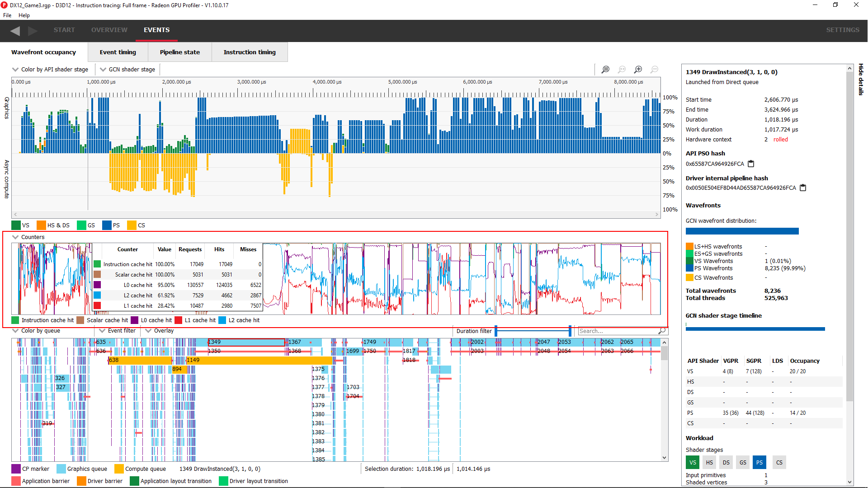Open the Event filter dropdown
The image size is (868, 488).
(x=118, y=330)
